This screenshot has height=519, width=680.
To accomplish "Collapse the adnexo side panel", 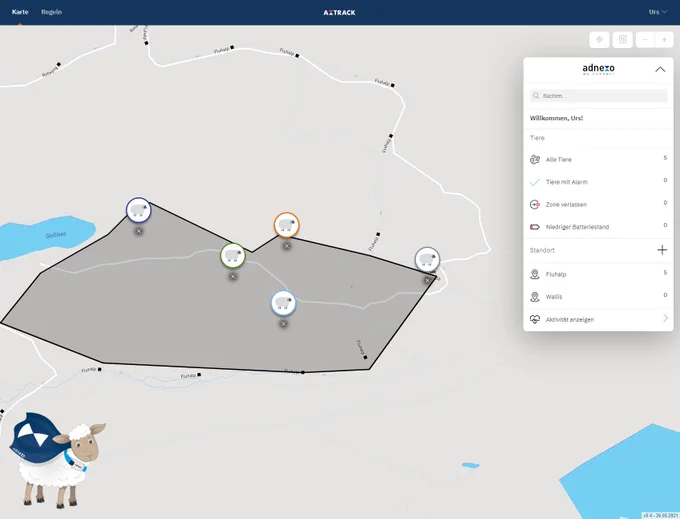I will pyautogui.click(x=660, y=69).
